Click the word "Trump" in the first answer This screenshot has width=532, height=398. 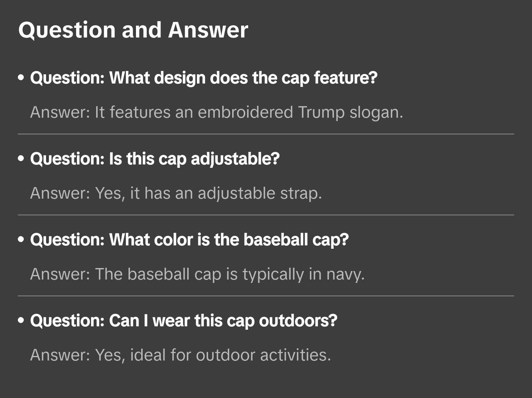[321, 112]
